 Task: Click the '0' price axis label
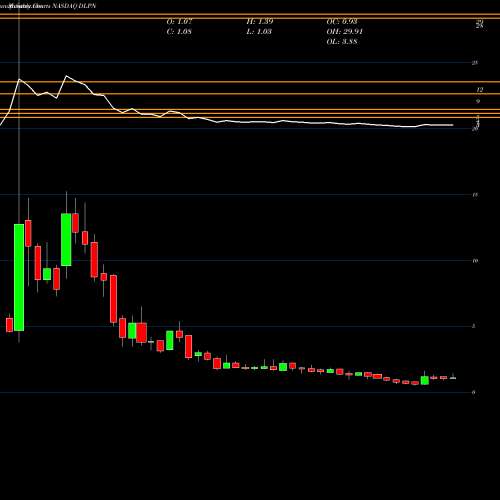click(x=474, y=392)
